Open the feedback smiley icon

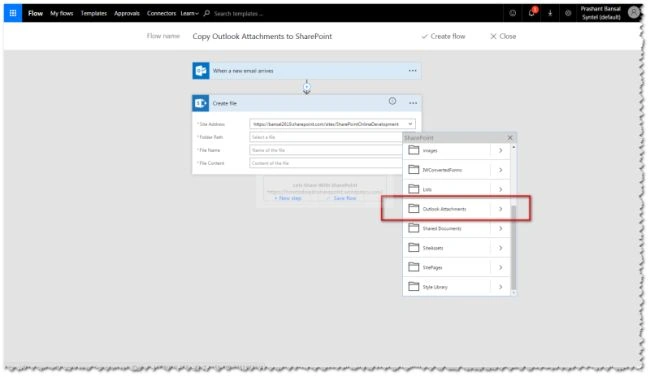[x=513, y=13]
